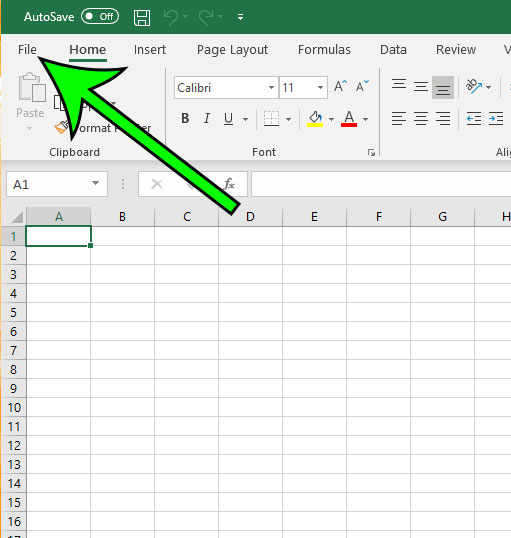The image size is (511, 538).
Task: Click the Borders icon
Action: pos(271,119)
